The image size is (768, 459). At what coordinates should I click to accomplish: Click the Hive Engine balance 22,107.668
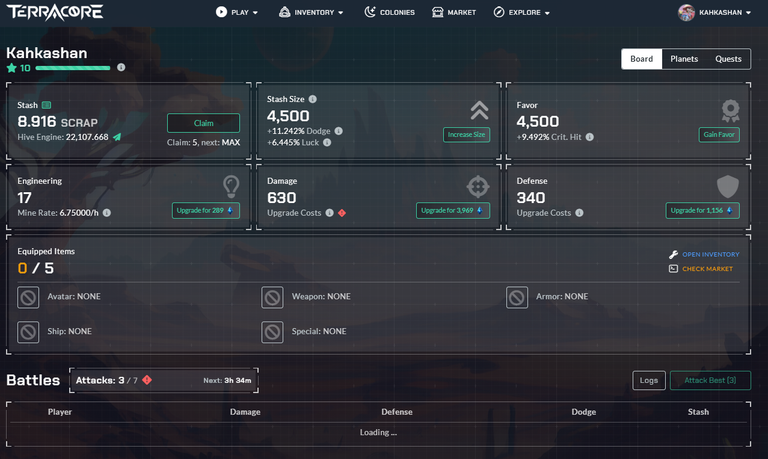coord(87,137)
